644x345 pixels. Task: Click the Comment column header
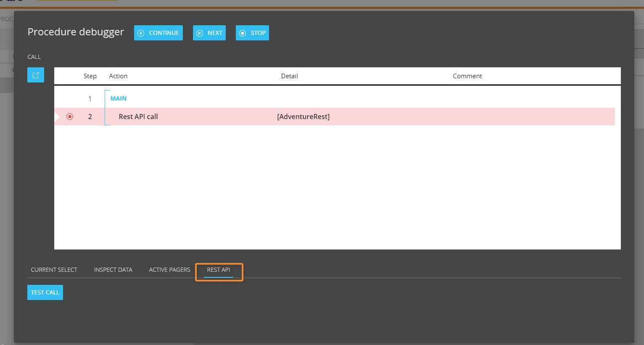click(467, 76)
